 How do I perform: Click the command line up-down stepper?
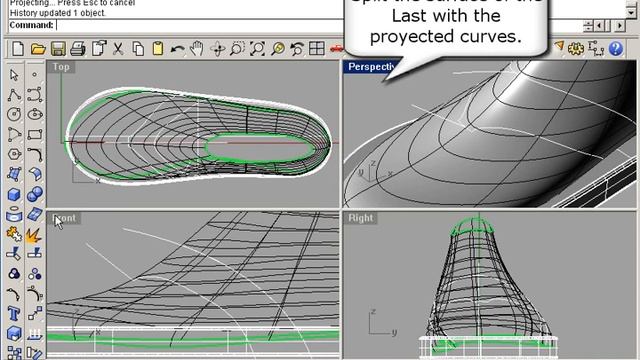tap(588, 26)
